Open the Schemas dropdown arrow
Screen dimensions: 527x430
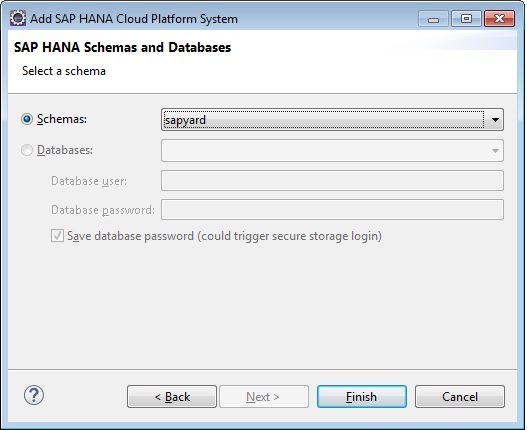[495, 120]
